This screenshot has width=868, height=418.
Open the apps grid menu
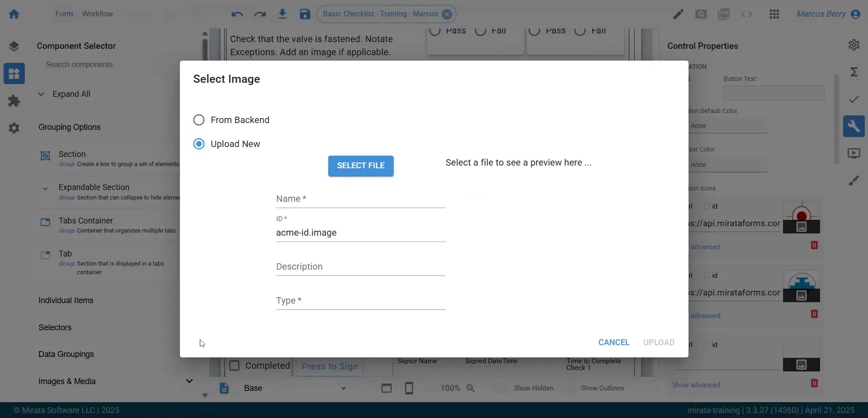coord(774,14)
